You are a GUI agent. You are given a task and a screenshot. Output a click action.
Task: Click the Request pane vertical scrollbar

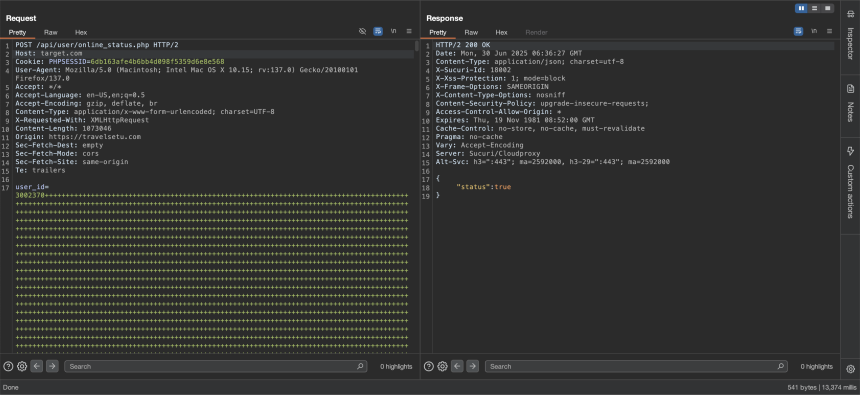(417, 46)
